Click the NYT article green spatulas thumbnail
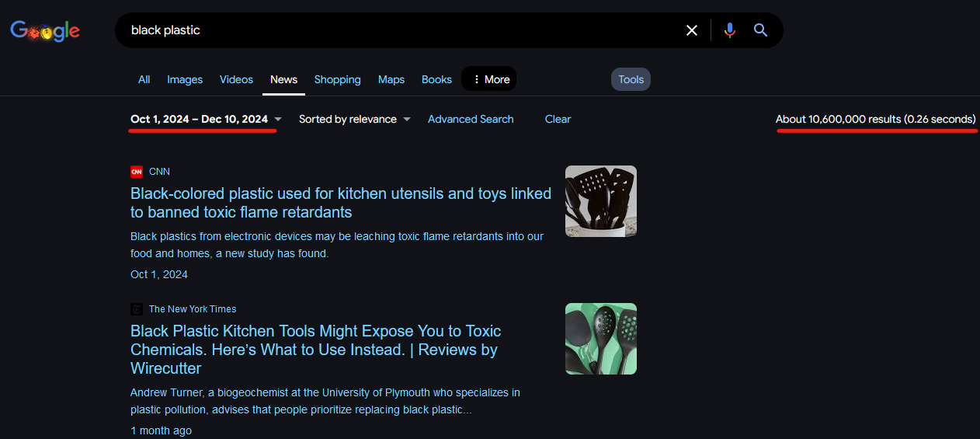 pyautogui.click(x=601, y=339)
